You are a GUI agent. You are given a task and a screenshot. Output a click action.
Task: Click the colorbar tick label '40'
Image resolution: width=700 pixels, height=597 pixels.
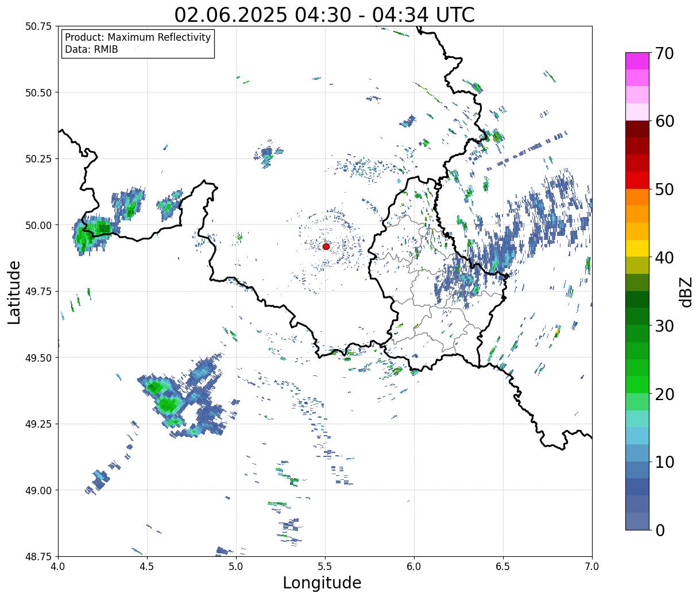tap(663, 258)
